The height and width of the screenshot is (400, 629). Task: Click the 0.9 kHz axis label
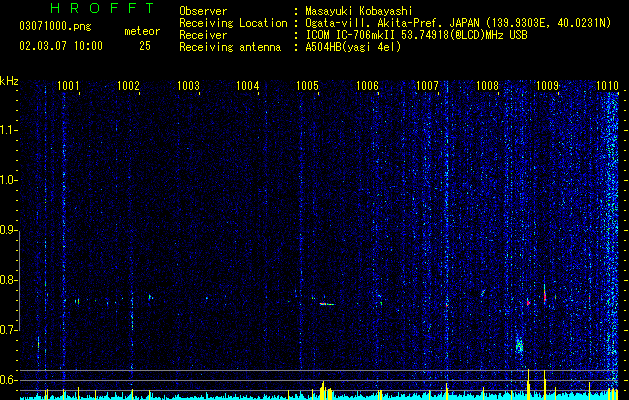coord(8,230)
